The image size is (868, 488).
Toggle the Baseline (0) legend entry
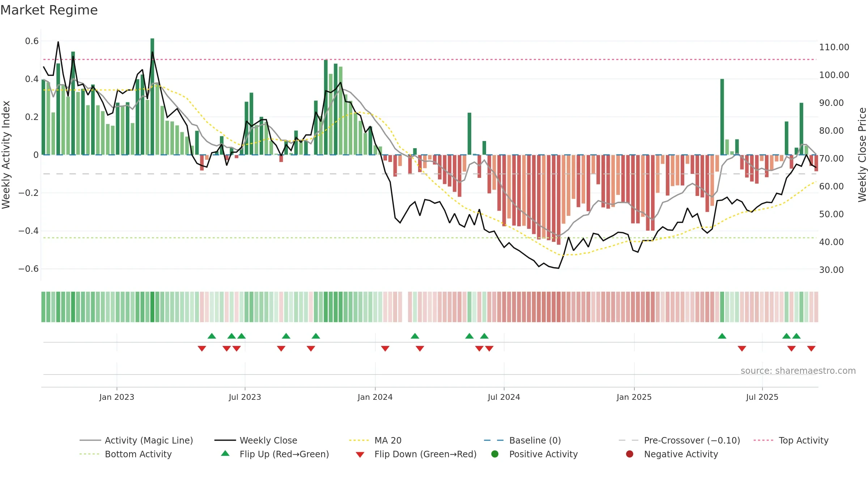[522, 440]
